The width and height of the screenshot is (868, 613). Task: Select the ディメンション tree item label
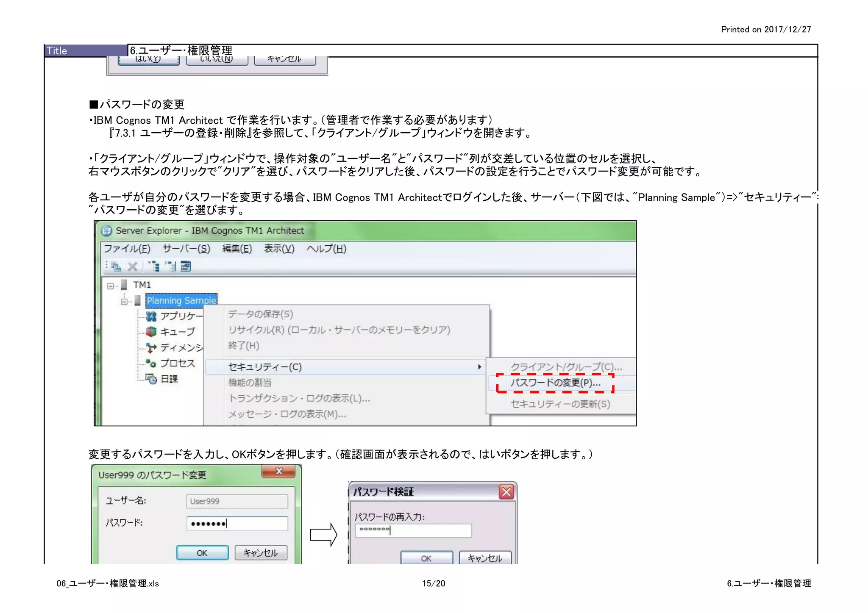pos(181,348)
